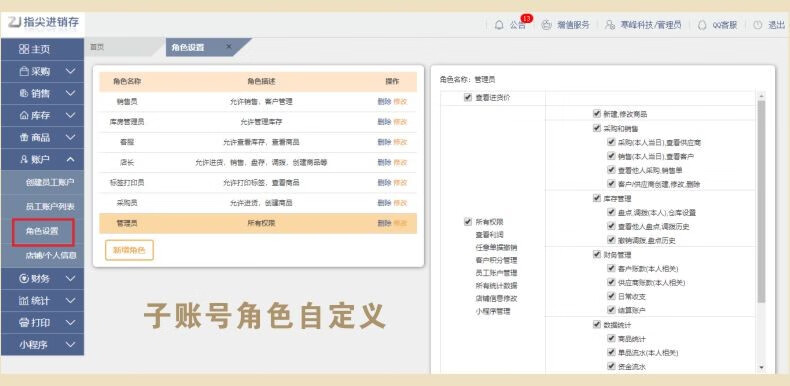
Task: Open 公告 bell notifications icon
Action: (x=499, y=25)
